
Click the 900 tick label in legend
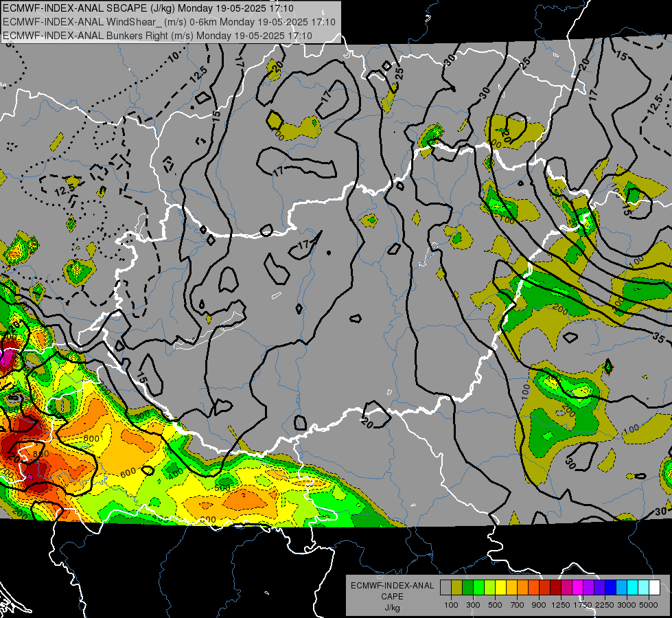tap(539, 605)
